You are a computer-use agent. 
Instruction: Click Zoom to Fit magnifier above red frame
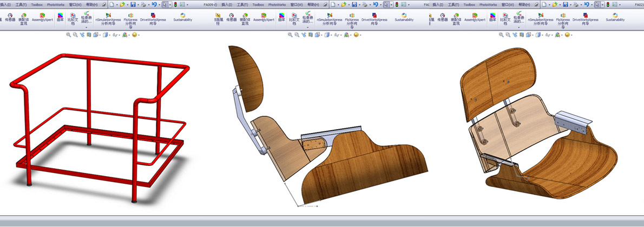pyautogui.click(x=69, y=35)
